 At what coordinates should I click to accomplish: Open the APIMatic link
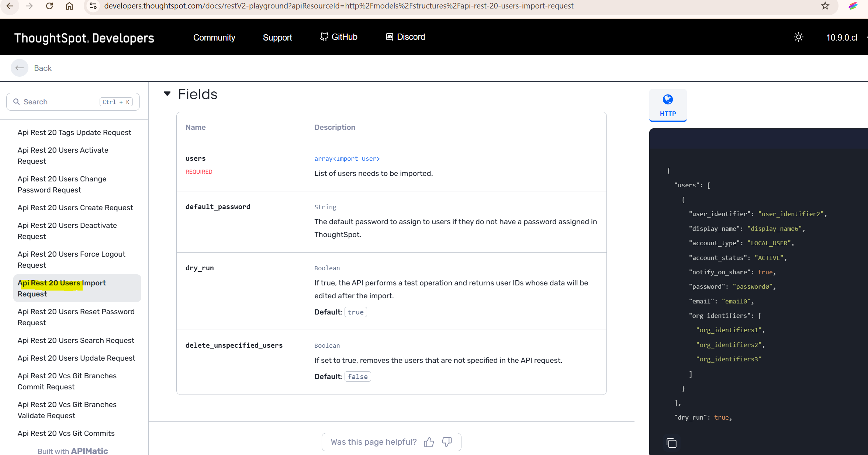coord(90,451)
